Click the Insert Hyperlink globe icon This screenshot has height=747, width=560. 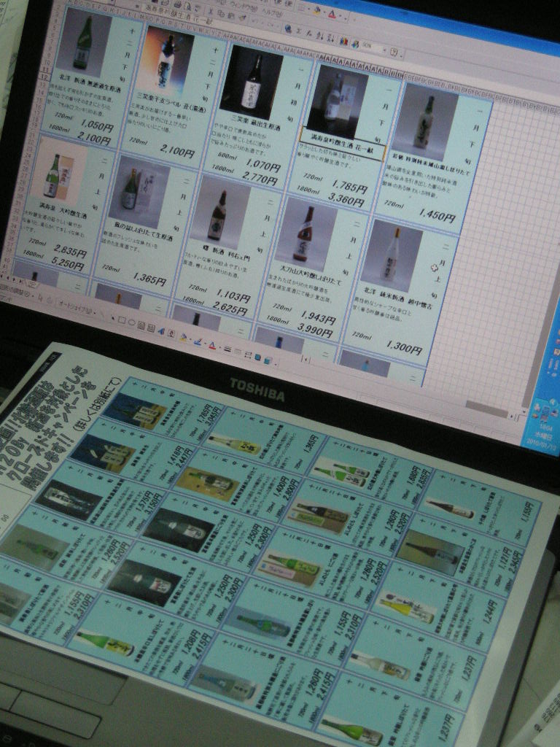tap(288, 28)
